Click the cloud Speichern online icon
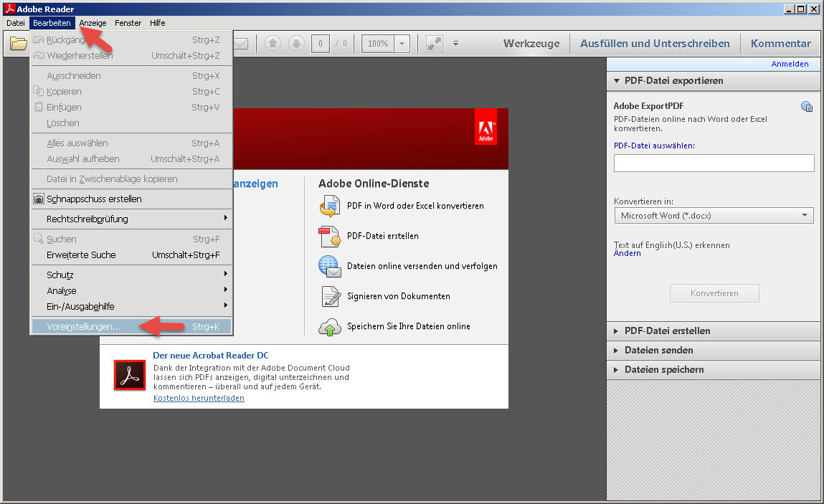824x504 pixels. (329, 326)
